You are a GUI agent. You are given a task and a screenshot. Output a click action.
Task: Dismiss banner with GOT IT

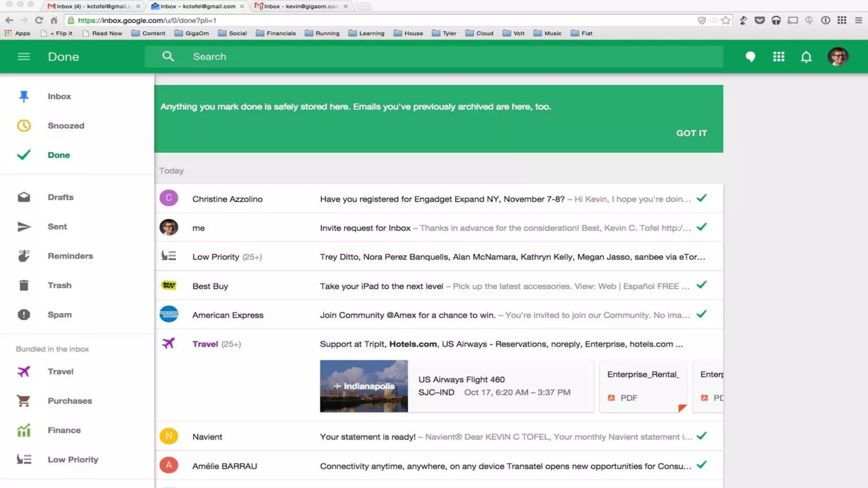tap(691, 133)
